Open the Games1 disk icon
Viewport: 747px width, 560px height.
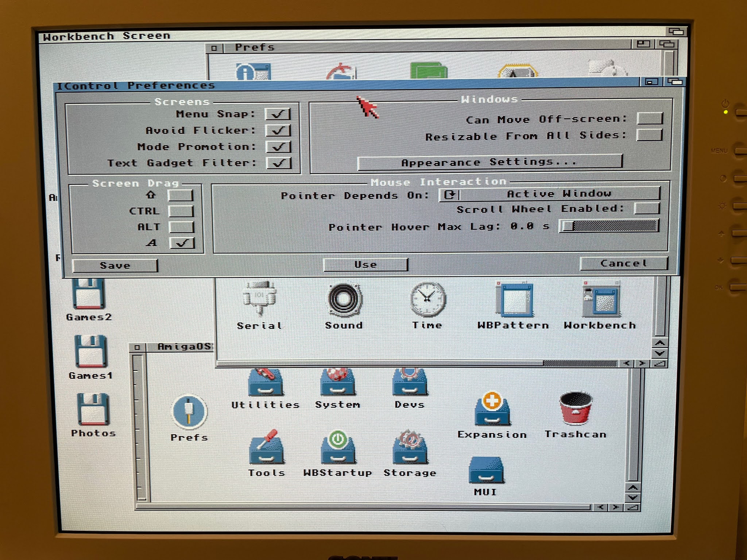[x=91, y=351]
